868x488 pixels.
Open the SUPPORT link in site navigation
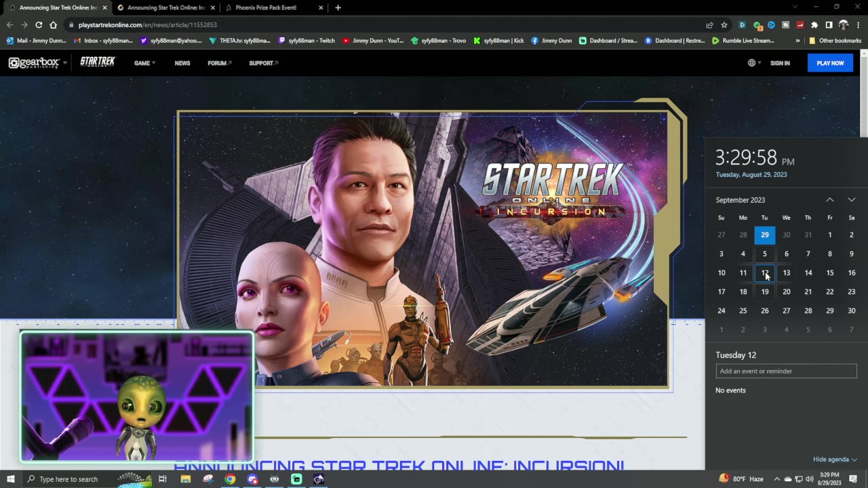click(x=263, y=63)
